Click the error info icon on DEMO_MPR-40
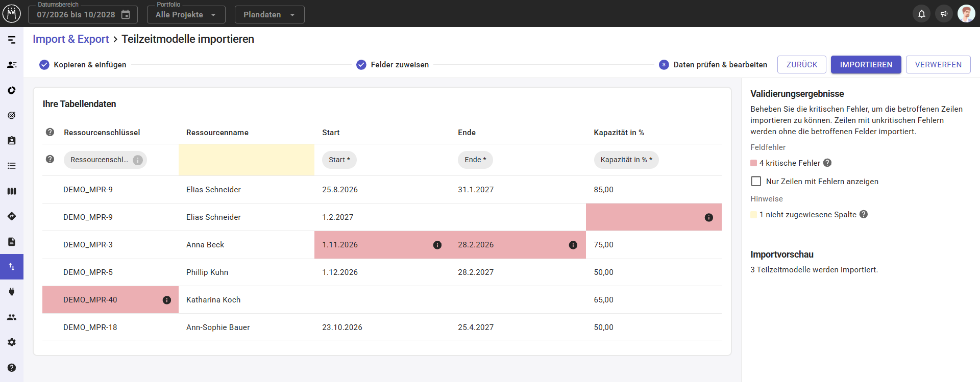The height and width of the screenshot is (382, 980). pyautogui.click(x=167, y=300)
